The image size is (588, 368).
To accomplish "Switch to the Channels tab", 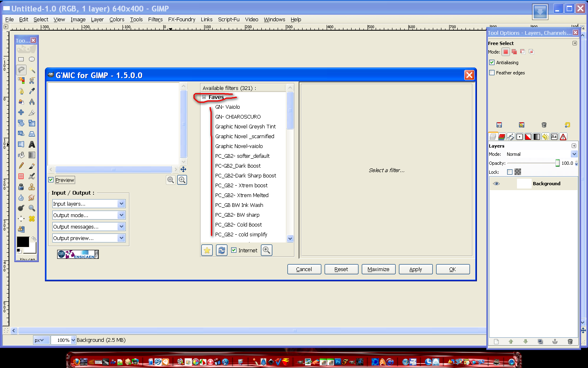I will coord(502,137).
